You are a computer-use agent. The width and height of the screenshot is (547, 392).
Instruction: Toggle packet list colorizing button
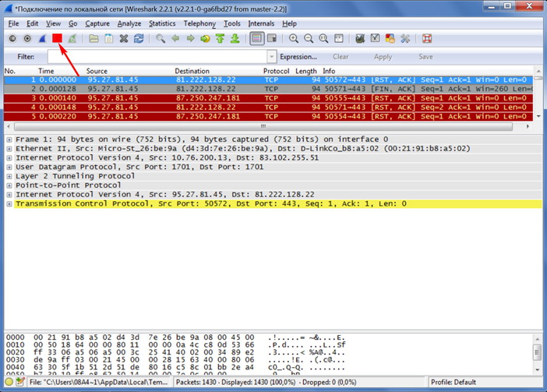tap(256, 38)
